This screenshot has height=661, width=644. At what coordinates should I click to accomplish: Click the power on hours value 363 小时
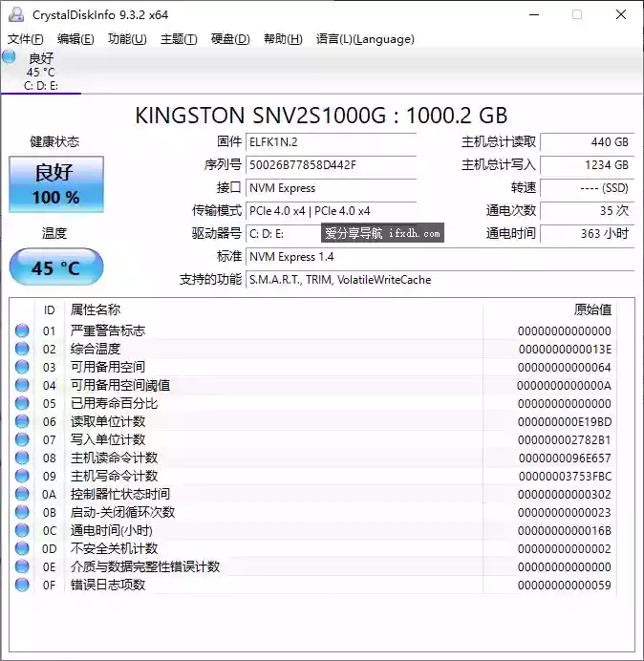point(587,233)
